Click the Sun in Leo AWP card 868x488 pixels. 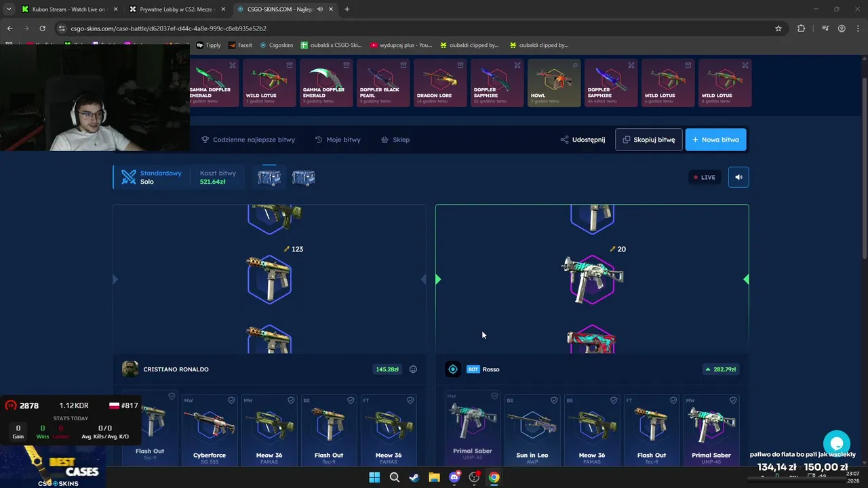pos(532,429)
